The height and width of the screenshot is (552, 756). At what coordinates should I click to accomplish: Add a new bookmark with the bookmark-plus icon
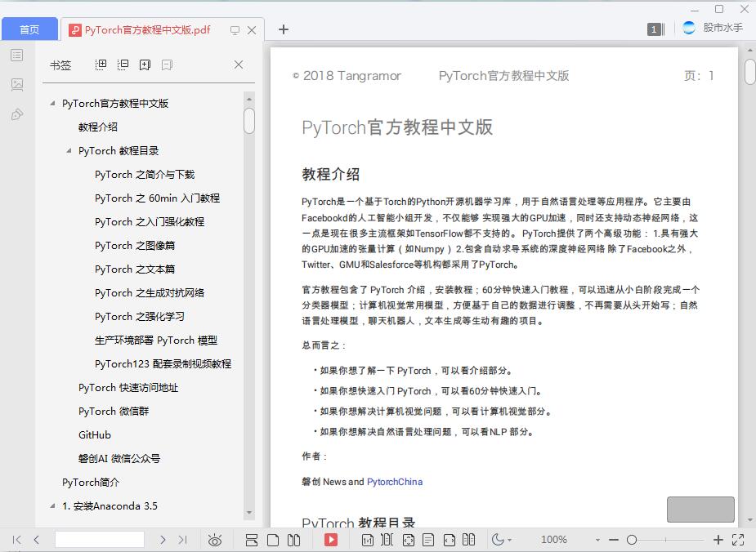[x=144, y=65]
